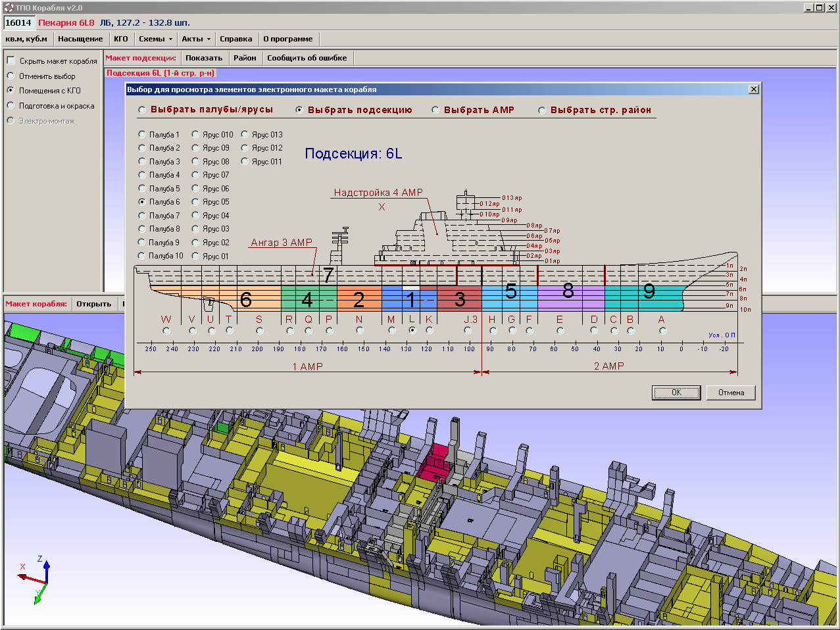Screen dimensions: 840x630
Task: Click the app icon in the title bar
Action: point(9,8)
